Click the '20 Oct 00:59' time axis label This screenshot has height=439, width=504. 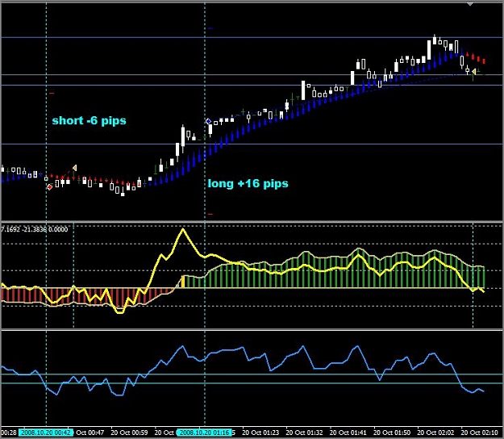(x=129, y=433)
